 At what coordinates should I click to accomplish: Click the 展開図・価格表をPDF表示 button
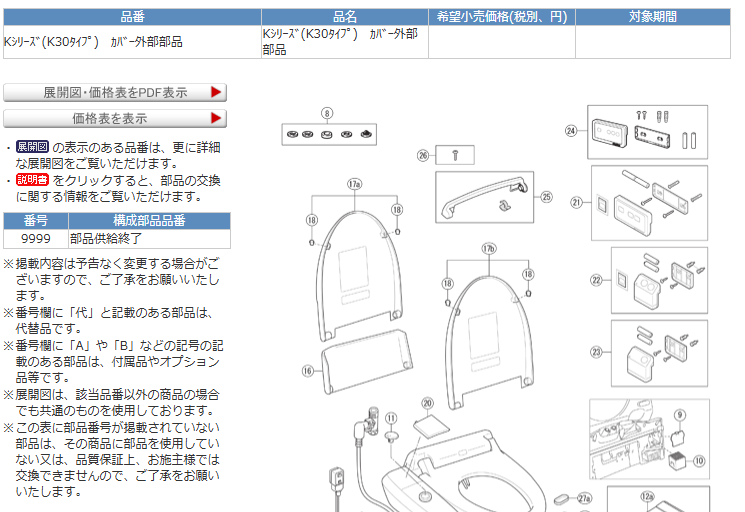click(115, 93)
